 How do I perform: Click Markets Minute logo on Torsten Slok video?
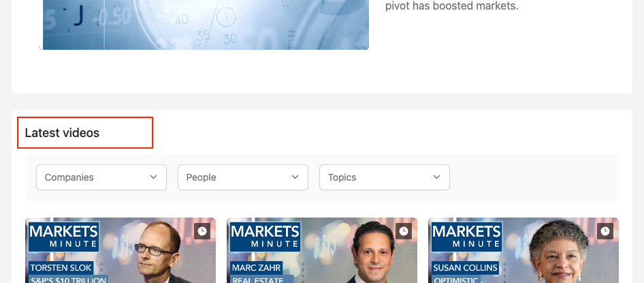[64, 237]
